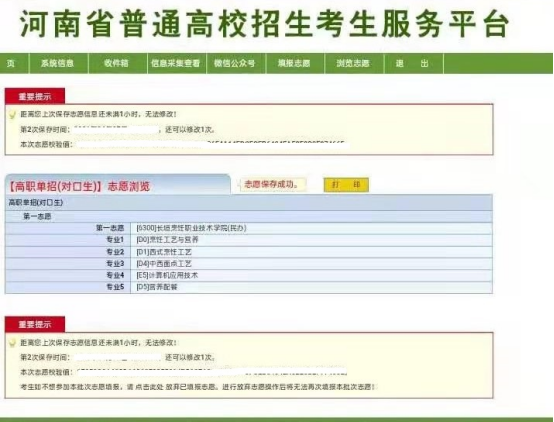Viewport: 554px width, 422px height.
Task: Select the 专业1 烹饪工艺与营养 row
Action: pyautogui.click(x=249, y=240)
